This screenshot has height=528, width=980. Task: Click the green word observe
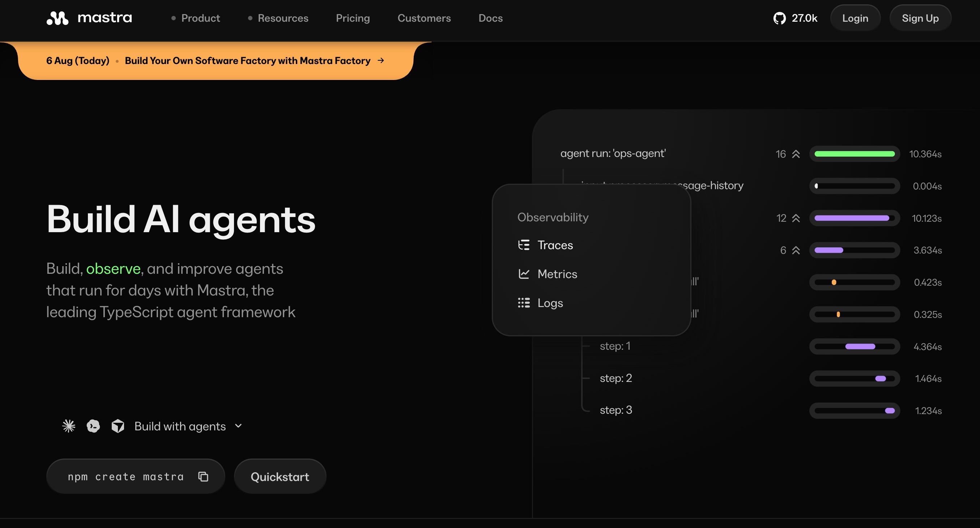coord(114,269)
